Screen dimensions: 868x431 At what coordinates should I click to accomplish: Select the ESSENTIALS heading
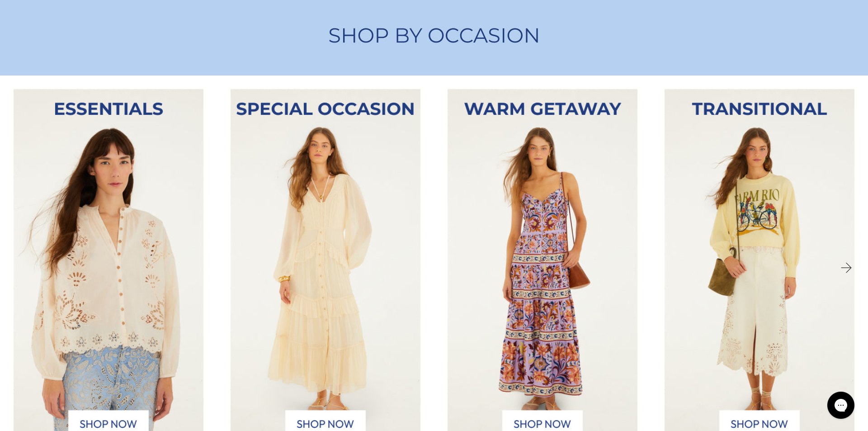coord(108,109)
